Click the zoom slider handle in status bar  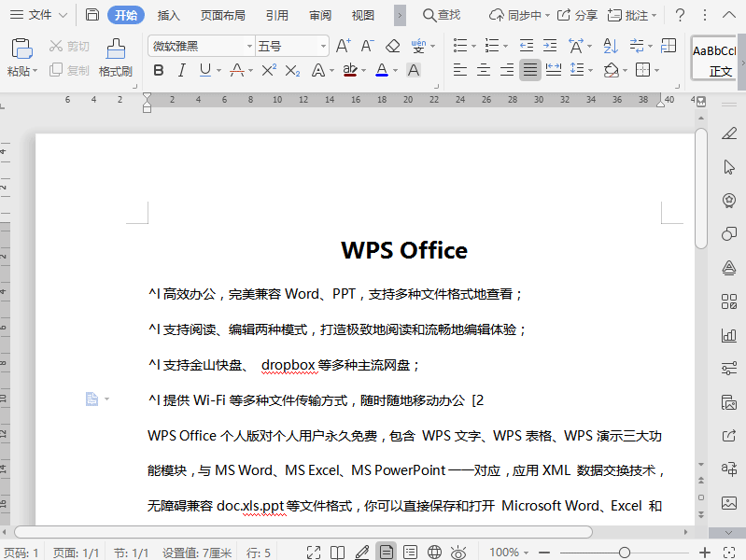[x=625, y=553]
